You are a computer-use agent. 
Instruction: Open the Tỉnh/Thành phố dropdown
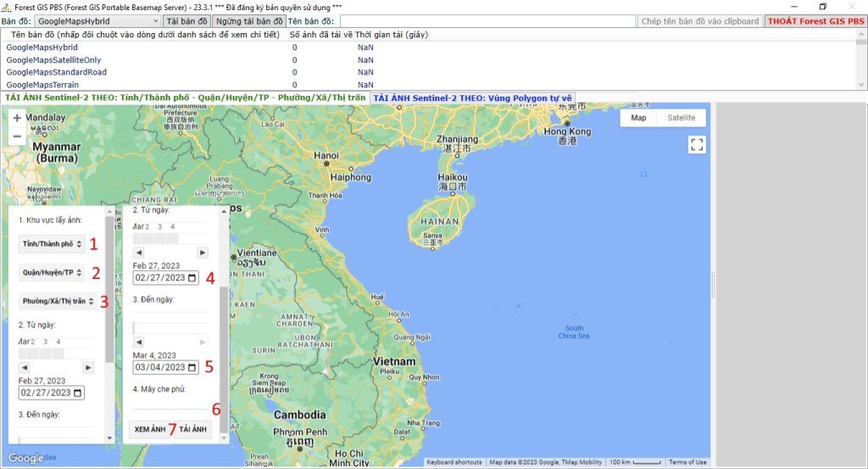point(52,244)
